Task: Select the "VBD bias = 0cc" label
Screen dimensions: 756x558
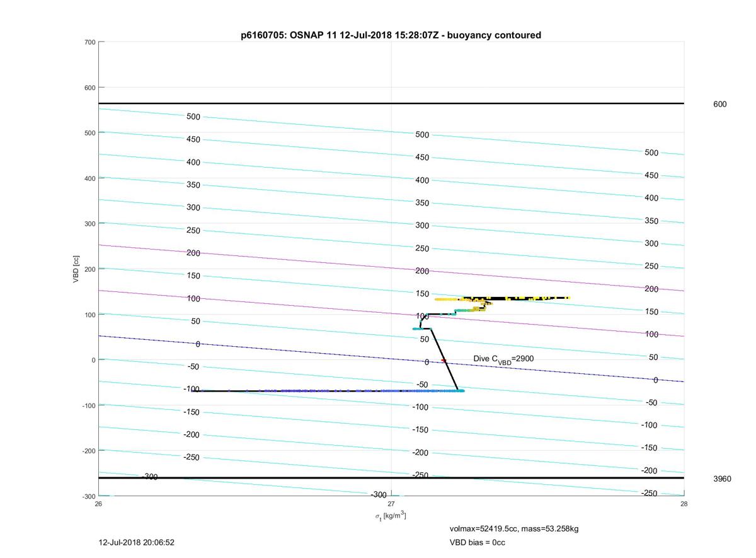Action: click(477, 542)
